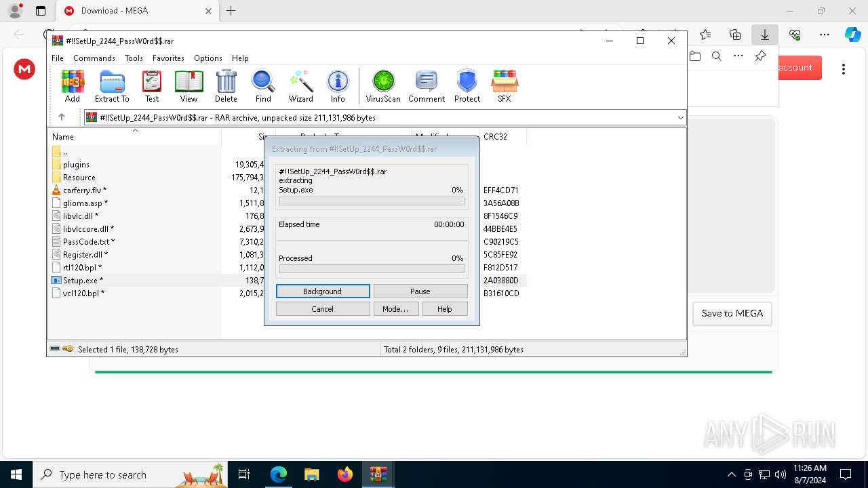The height and width of the screenshot is (488, 868).
Task: Open Firefox from the taskbar
Action: click(345, 474)
